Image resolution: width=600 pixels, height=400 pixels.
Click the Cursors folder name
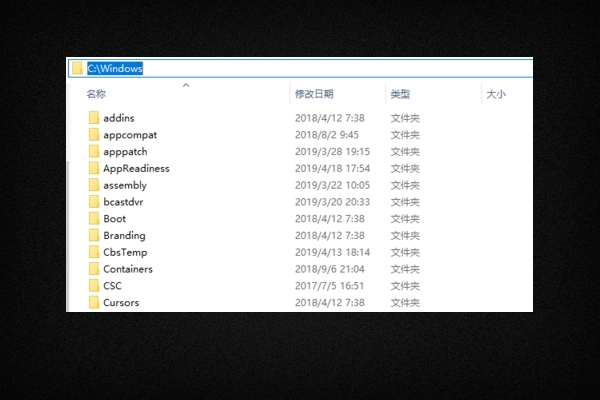coord(121,302)
